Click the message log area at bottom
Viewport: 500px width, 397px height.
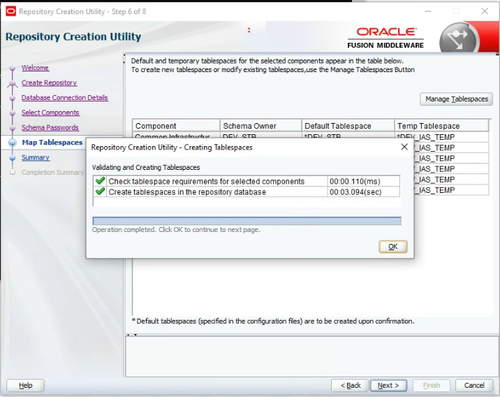coord(311,356)
